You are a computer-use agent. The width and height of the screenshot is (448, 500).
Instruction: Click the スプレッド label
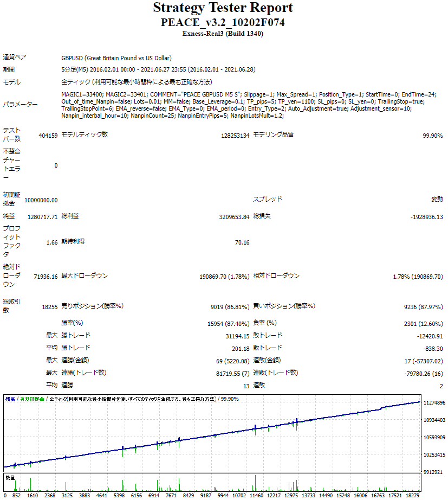click(x=268, y=199)
